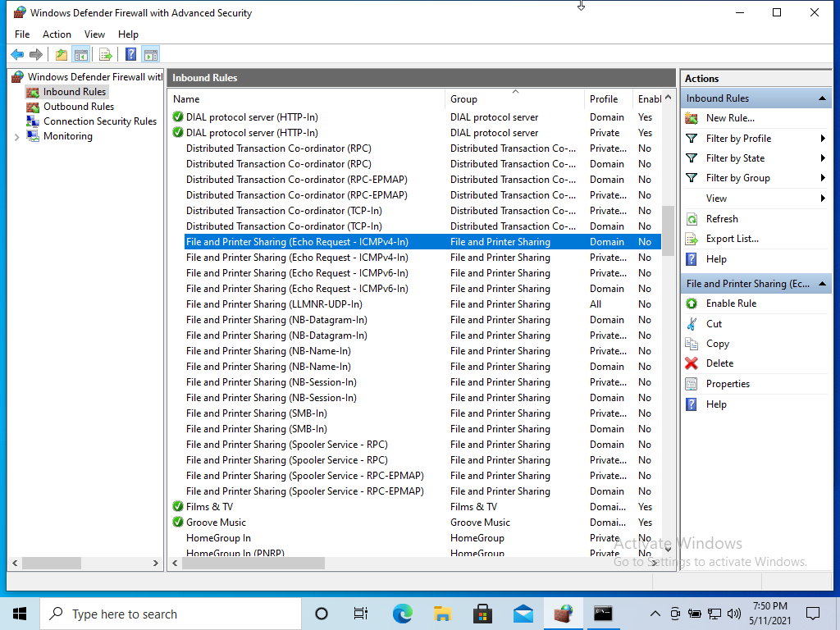This screenshot has width=840, height=630.
Task: Click the blue Help toolbar icon
Action: 130,54
